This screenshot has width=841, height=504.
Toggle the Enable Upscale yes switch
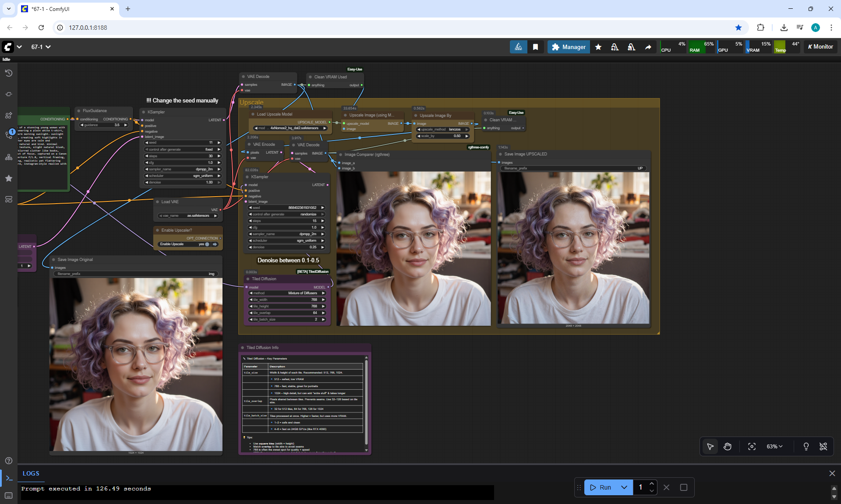tap(207, 244)
